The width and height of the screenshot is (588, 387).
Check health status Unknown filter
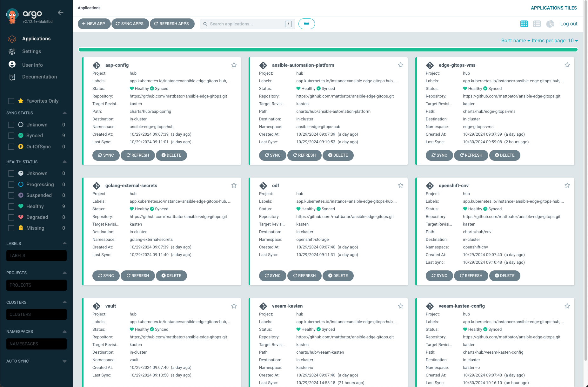coord(11,173)
